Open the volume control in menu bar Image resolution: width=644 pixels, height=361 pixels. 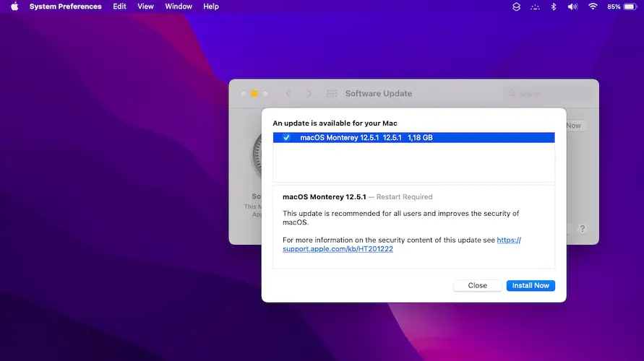pyautogui.click(x=572, y=6)
